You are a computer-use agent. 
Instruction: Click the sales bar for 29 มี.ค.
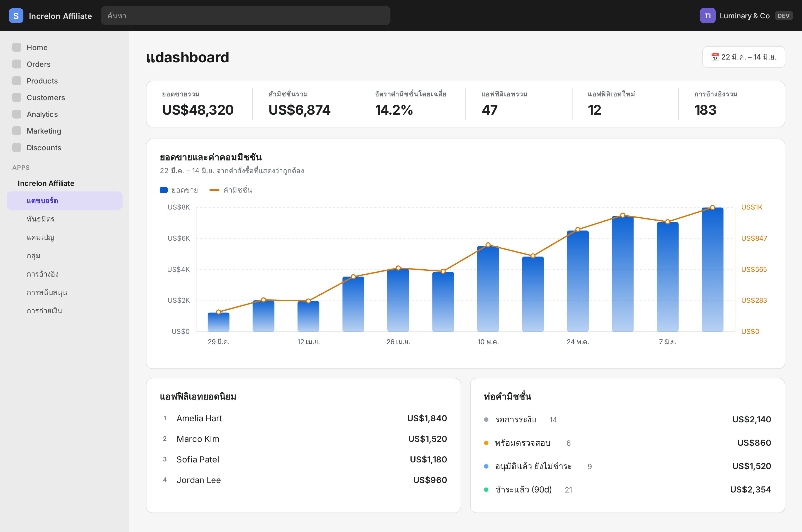pos(219,322)
